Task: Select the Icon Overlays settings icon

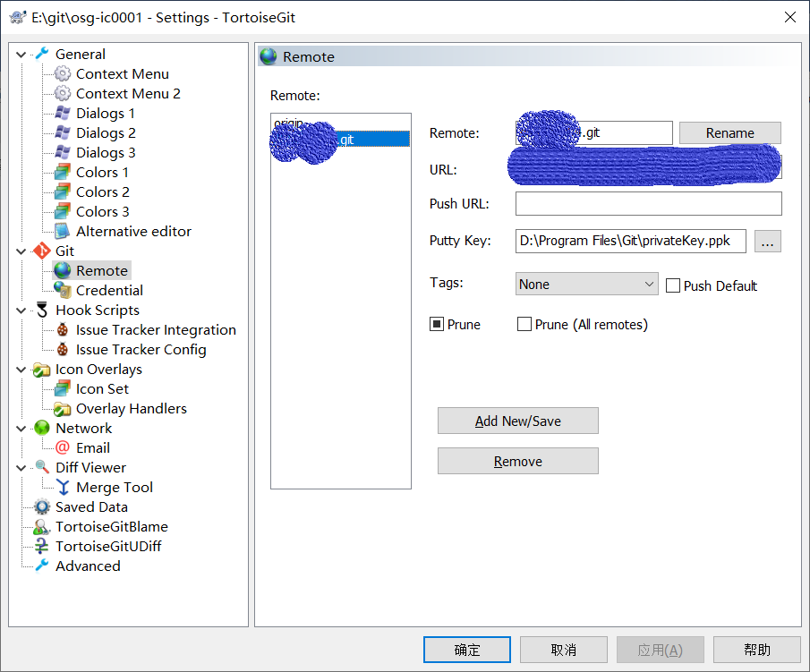Action: [40, 369]
